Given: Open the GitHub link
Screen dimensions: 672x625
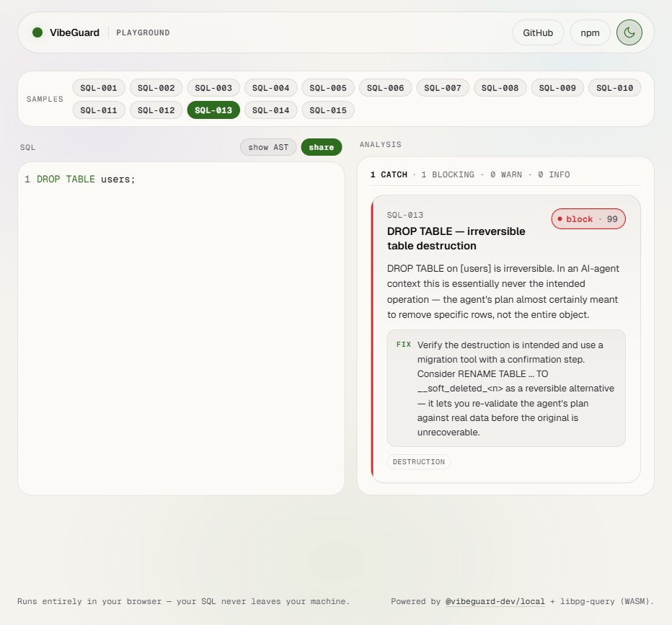Looking at the screenshot, I should tap(538, 32).
